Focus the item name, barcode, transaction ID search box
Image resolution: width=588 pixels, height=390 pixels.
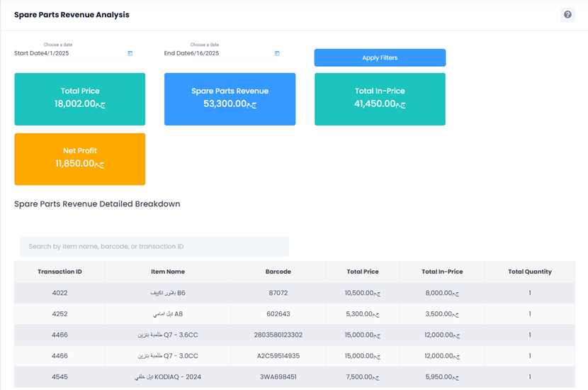pos(154,247)
